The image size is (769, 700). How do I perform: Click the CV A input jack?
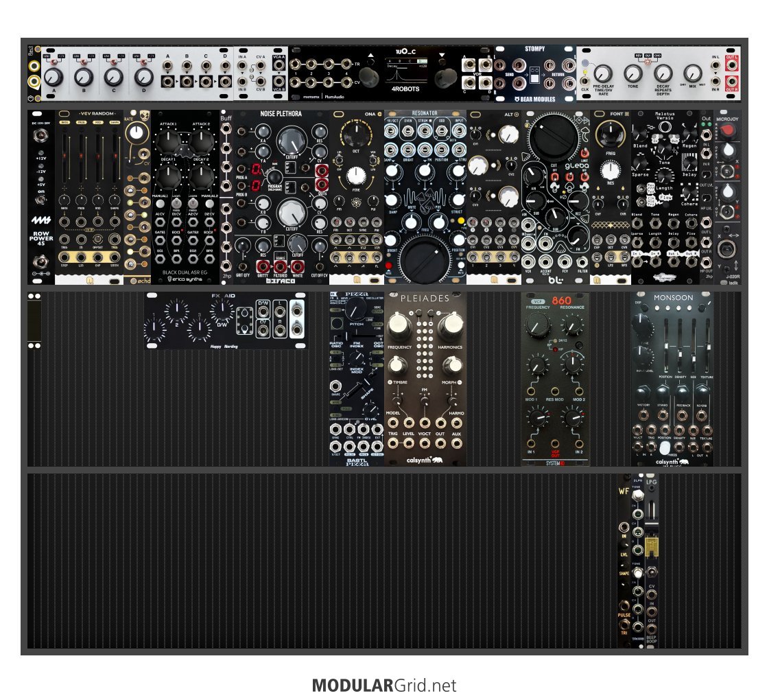tap(261, 66)
